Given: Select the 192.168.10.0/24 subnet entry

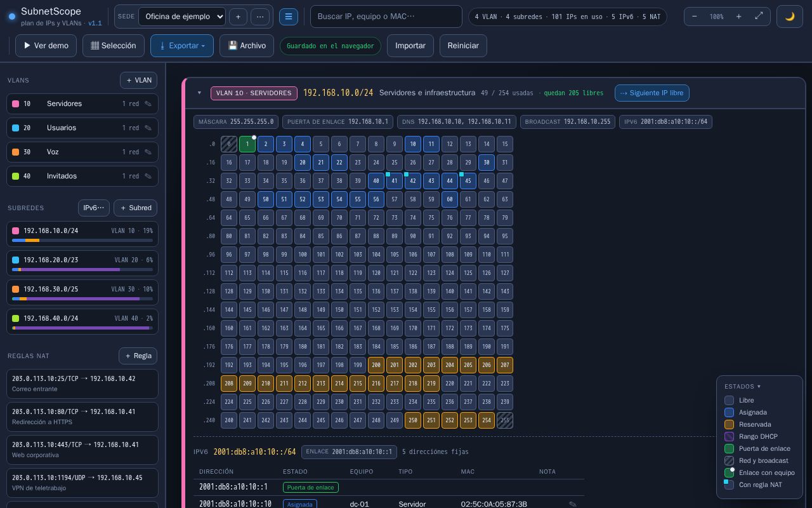Looking at the screenshot, I should pos(82,234).
